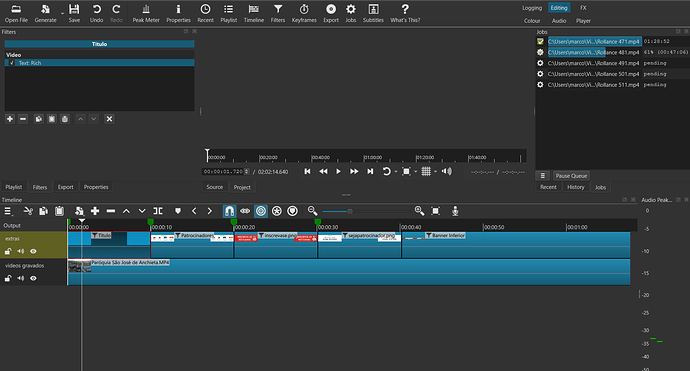Open the Generate dropdown in toolbar
This screenshot has height=371, width=690.
[x=62, y=14]
